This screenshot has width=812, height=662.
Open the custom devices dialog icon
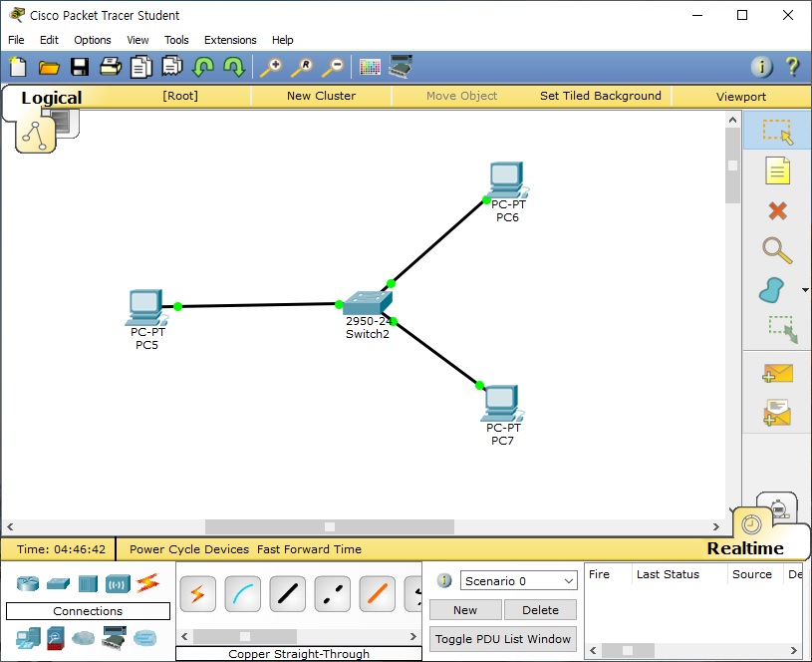coord(401,67)
